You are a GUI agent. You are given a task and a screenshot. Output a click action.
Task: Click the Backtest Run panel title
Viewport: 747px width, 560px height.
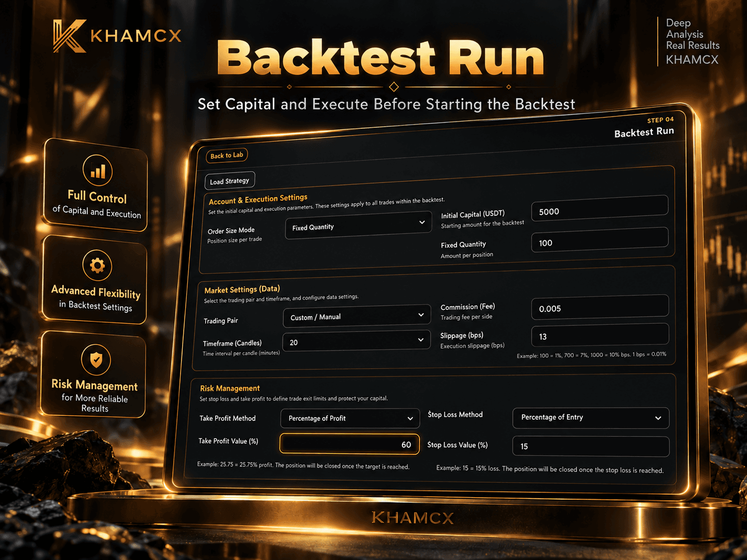coord(644,132)
